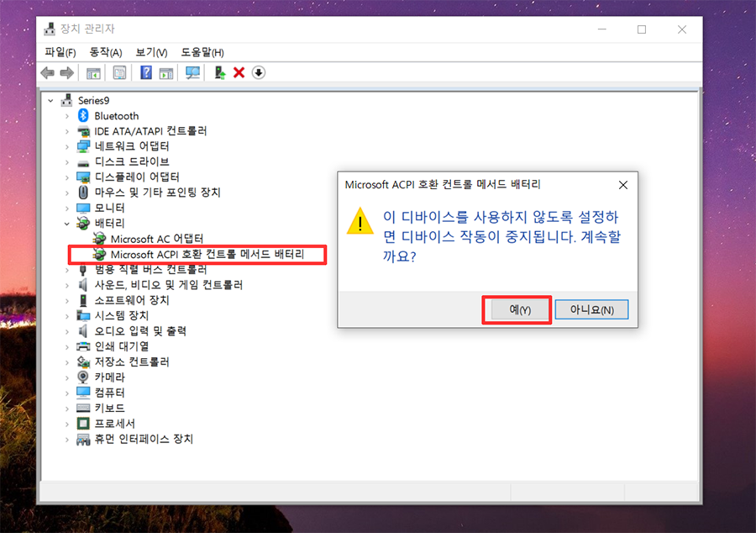Select the Bluetooth category icon
This screenshot has width=756, height=533.
pos(83,116)
